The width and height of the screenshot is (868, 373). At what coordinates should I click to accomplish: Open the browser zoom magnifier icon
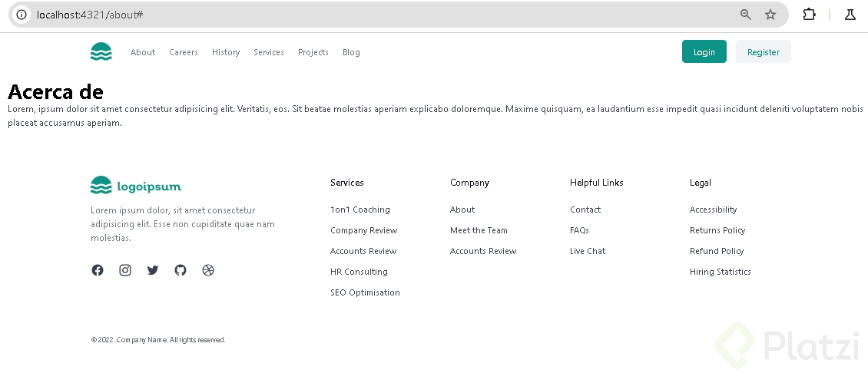[x=746, y=15]
